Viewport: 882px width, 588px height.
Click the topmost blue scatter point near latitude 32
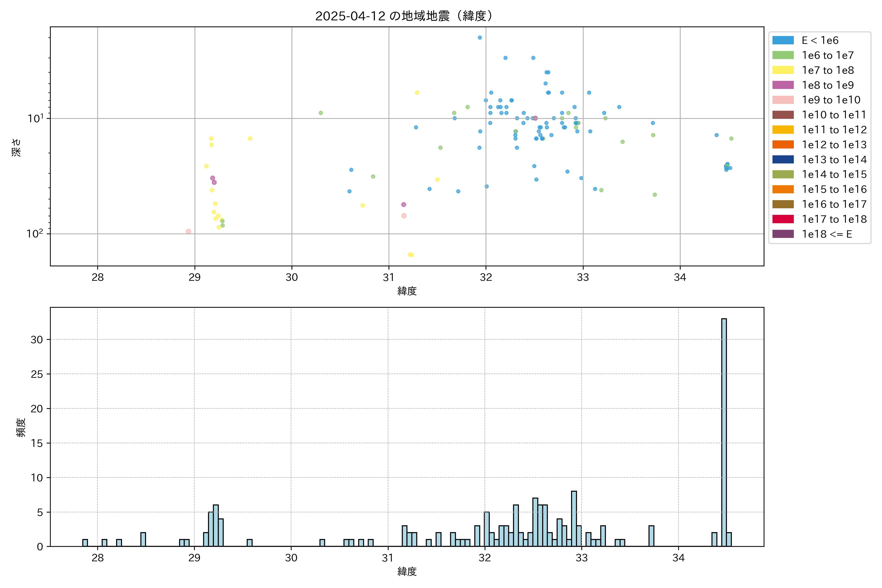(x=480, y=37)
